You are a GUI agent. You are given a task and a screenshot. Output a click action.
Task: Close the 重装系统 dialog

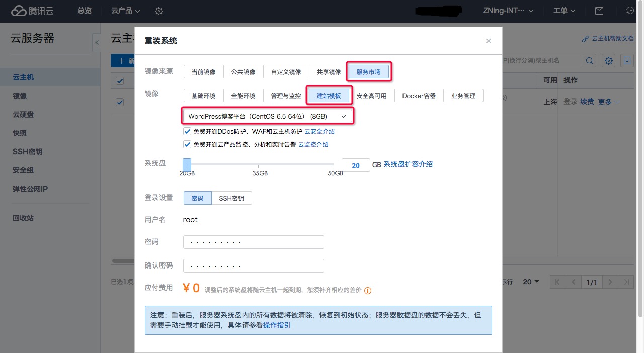tap(488, 41)
